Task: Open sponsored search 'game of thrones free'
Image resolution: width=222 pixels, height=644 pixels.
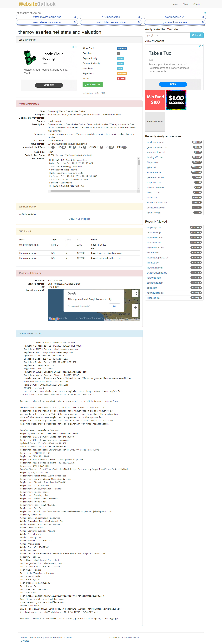Action: pyautogui.click(x=175, y=22)
